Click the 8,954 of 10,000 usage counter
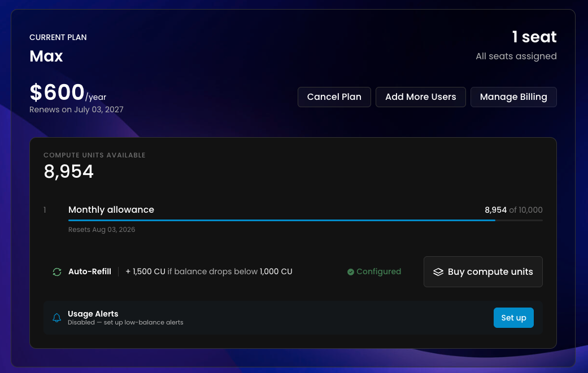 point(513,210)
